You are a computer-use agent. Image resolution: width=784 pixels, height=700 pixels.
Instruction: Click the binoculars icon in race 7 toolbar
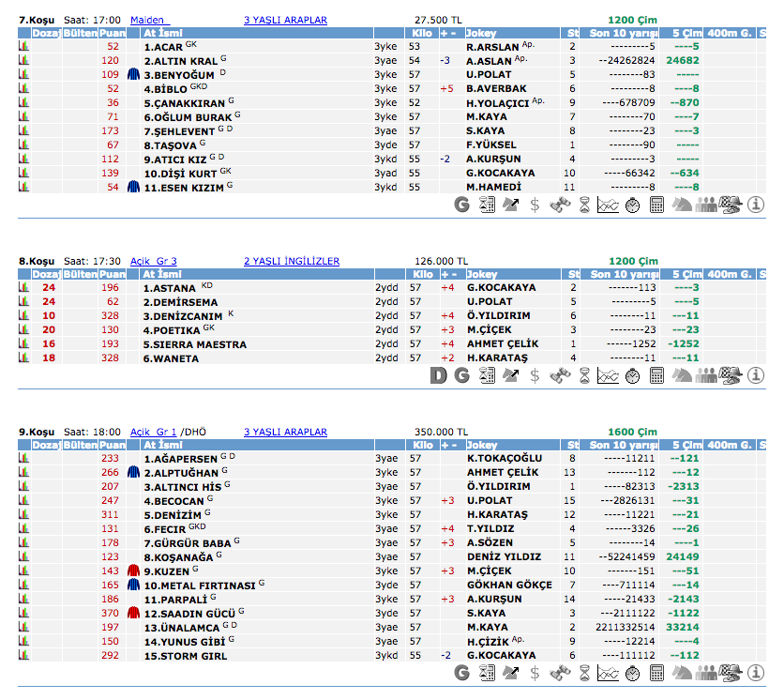coord(560,205)
